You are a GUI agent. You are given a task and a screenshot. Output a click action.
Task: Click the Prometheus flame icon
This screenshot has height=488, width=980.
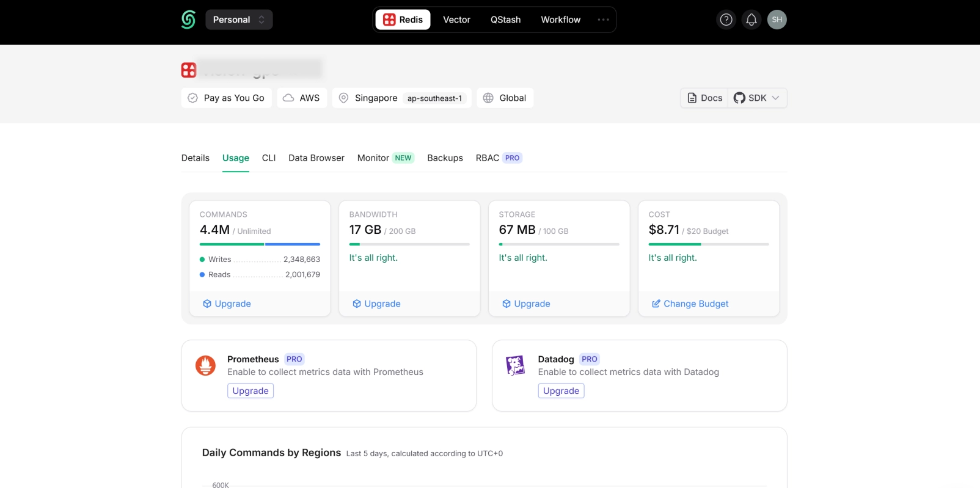pos(205,365)
